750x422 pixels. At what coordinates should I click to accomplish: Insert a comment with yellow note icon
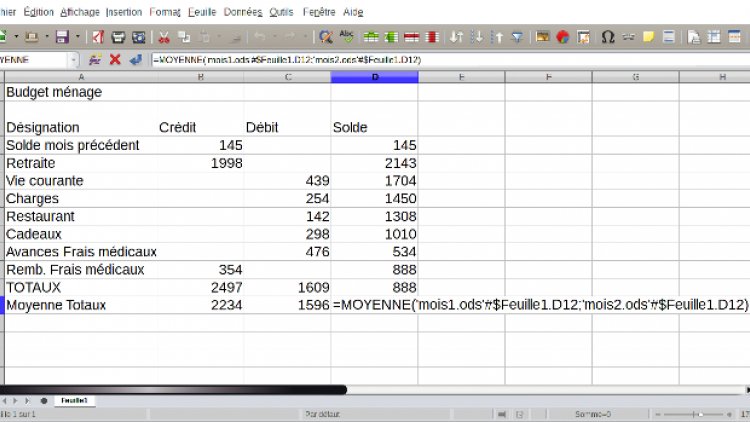point(649,37)
